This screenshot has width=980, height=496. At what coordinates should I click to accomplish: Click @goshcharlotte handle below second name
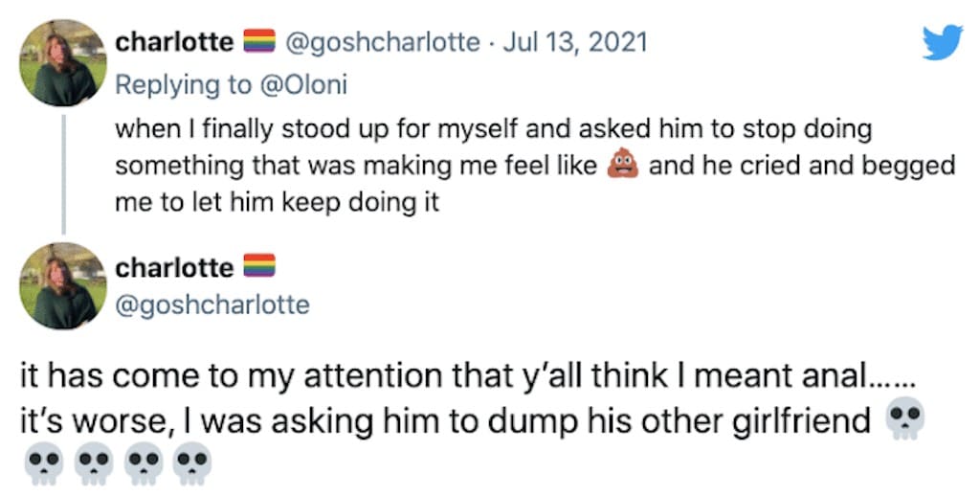pyautogui.click(x=212, y=305)
